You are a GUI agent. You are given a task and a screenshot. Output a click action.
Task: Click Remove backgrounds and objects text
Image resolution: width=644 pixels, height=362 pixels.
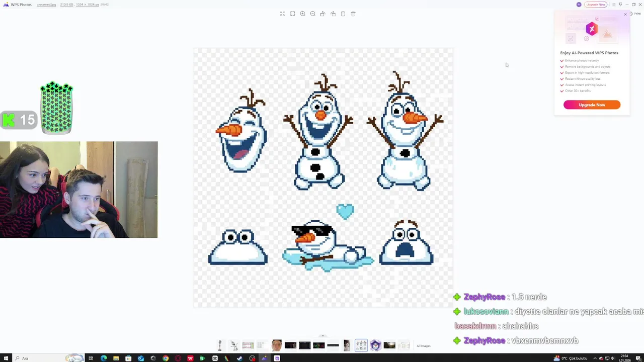(588, 67)
